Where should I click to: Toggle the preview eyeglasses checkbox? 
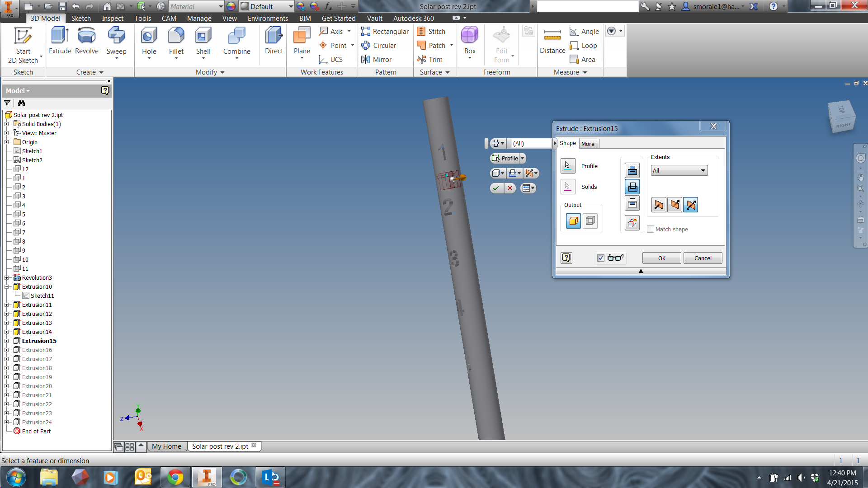pyautogui.click(x=600, y=258)
